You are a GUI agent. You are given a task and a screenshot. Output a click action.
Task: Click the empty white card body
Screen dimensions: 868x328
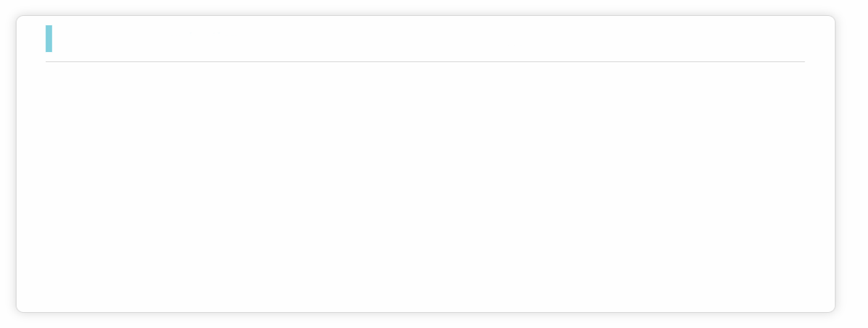[425, 186]
